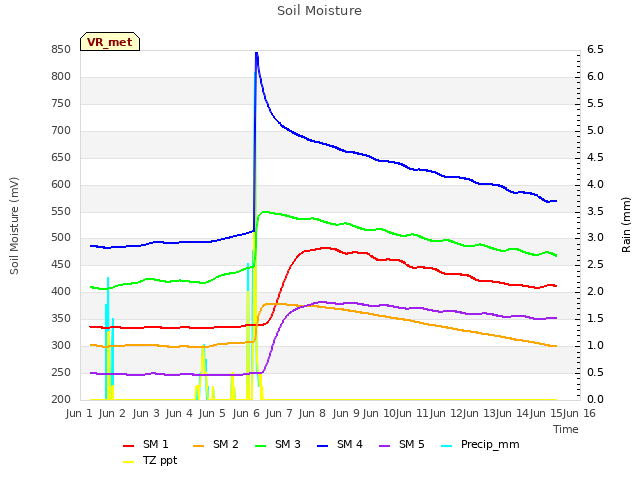Select the SM 4 legend label
This screenshot has height=480, width=640.
pyautogui.click(x=349, y=444)
